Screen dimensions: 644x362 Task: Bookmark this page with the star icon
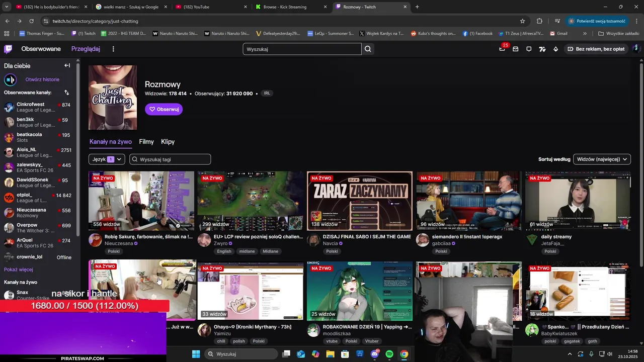(522, 21)
